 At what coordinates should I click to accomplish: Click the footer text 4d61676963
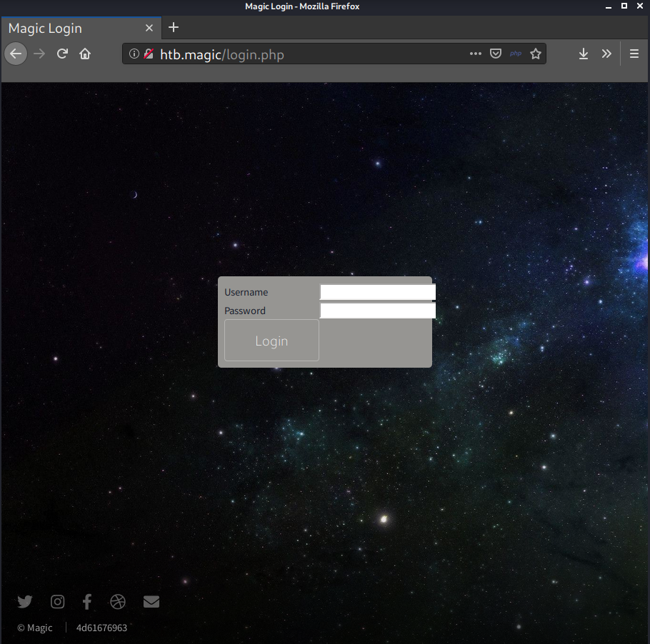(101, 628)
